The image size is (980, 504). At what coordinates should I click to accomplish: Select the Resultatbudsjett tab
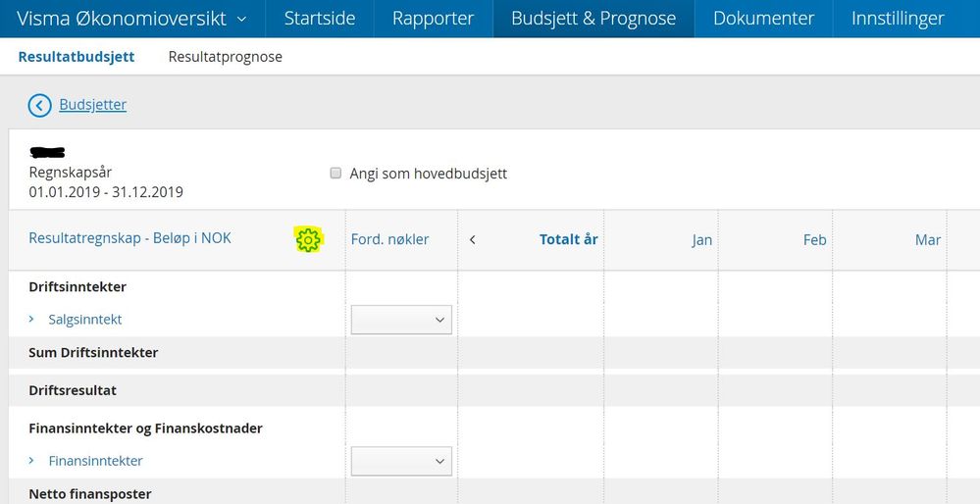pos(77,57)
